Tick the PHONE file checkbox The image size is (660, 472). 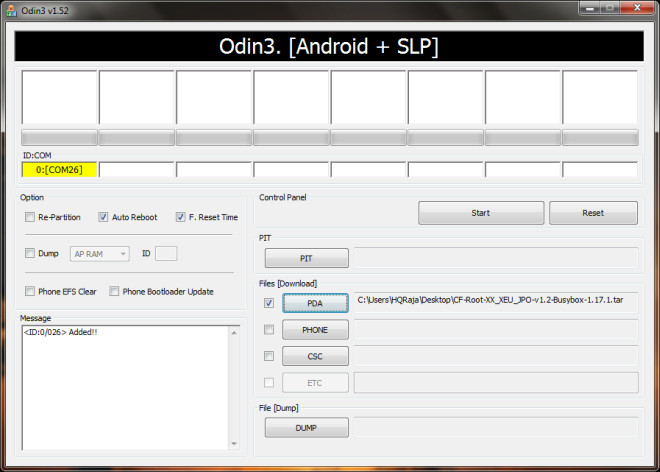(269, 330)
